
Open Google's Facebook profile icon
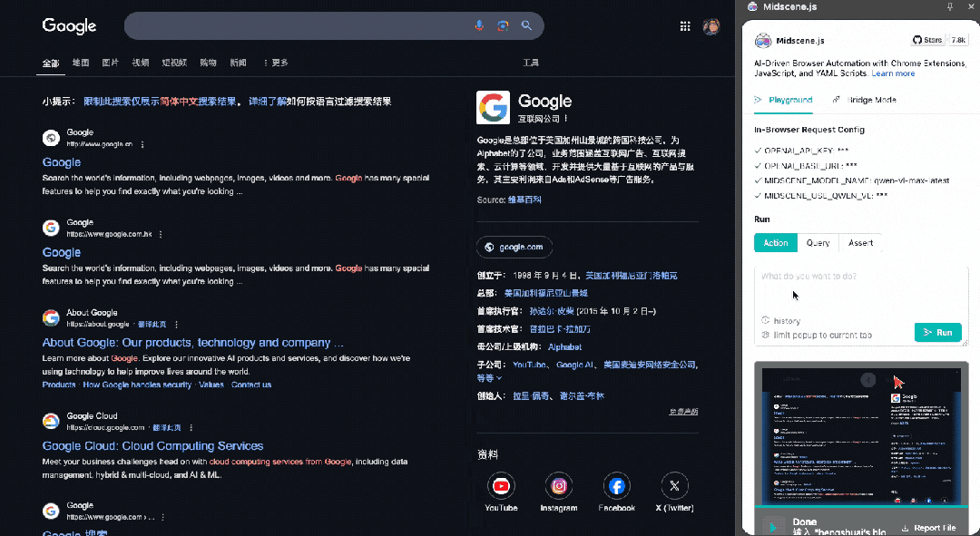click(x=616, y=485)
